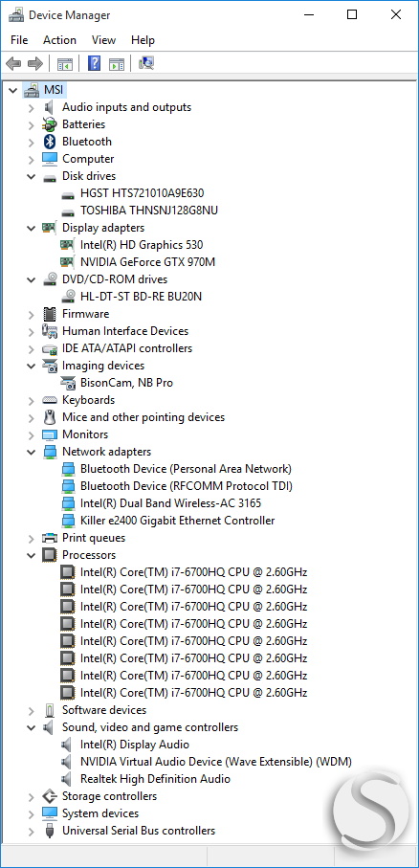Select Intel(R) Dual Band Wireless-AC 3165
The height and width of the screenshot is (868, 419).
point(170,503)
